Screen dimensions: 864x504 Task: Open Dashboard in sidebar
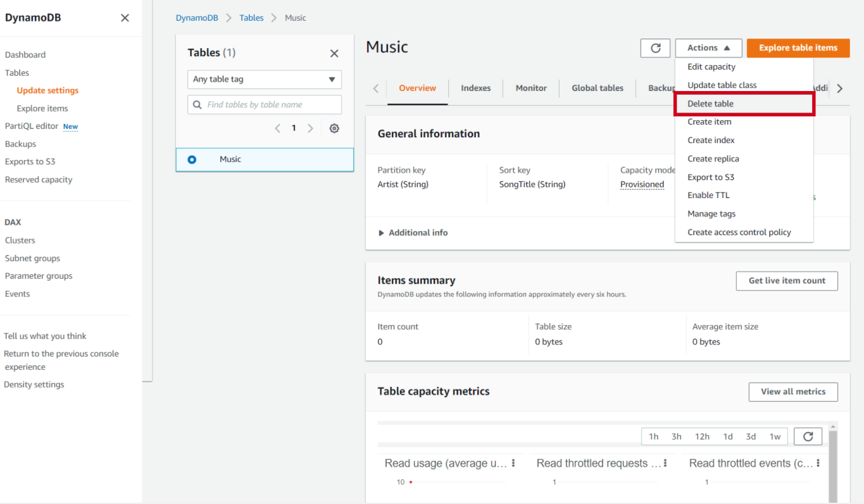(25, 55)
